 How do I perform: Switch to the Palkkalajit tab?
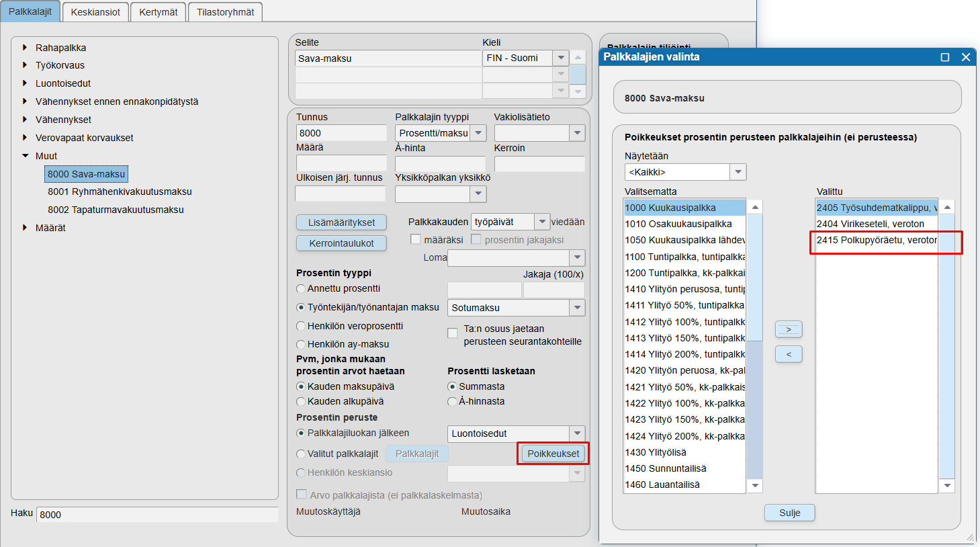click(30, 11)
